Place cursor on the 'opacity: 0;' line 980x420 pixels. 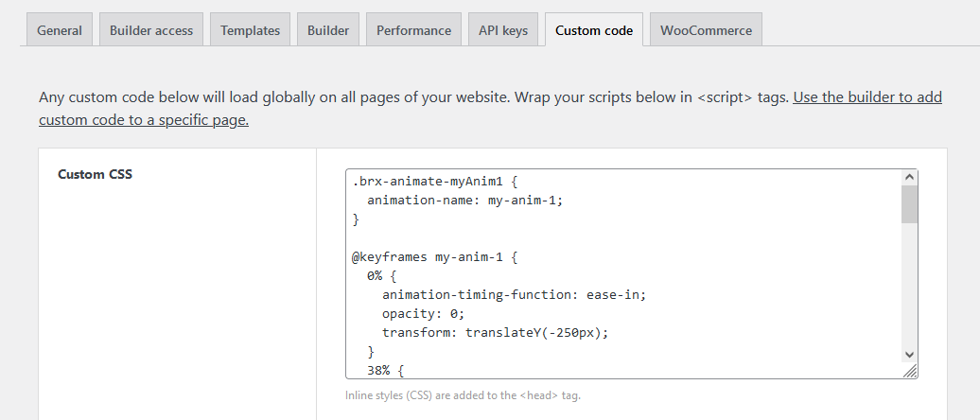point(424,313)
